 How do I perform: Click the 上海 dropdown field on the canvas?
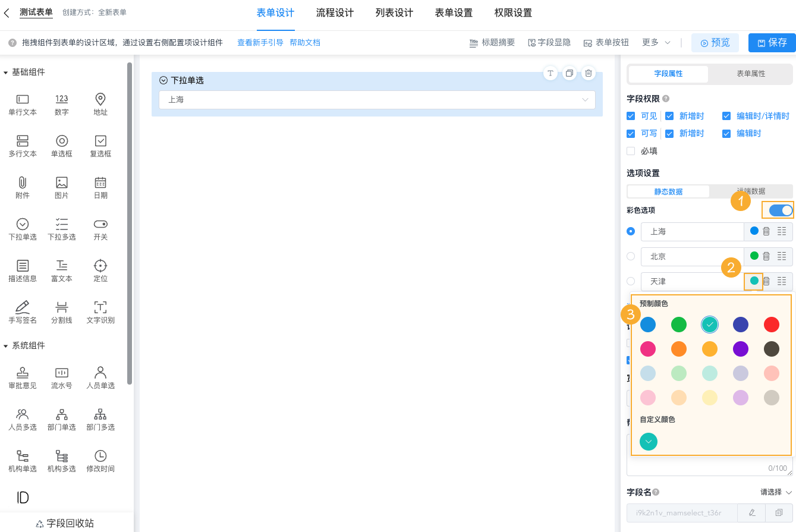(377, 100)
